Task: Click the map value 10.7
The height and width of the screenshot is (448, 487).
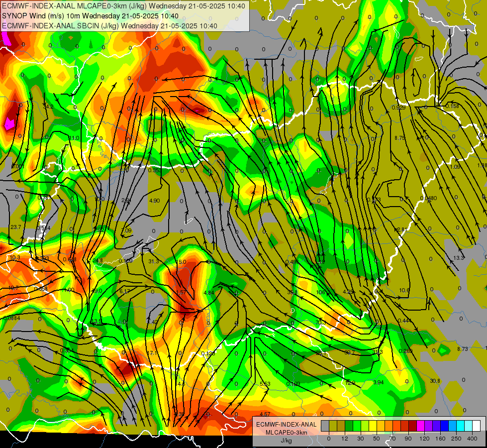Action: pos(13,288)
